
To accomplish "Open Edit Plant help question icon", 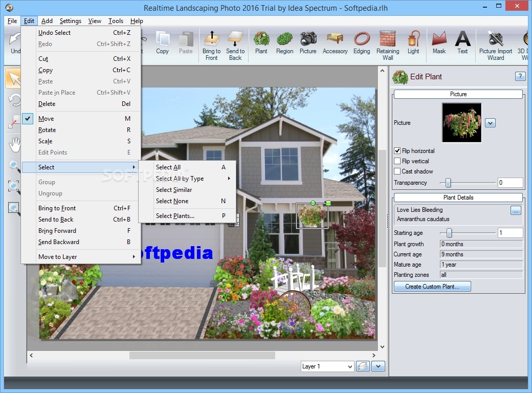I will (520, 76).
